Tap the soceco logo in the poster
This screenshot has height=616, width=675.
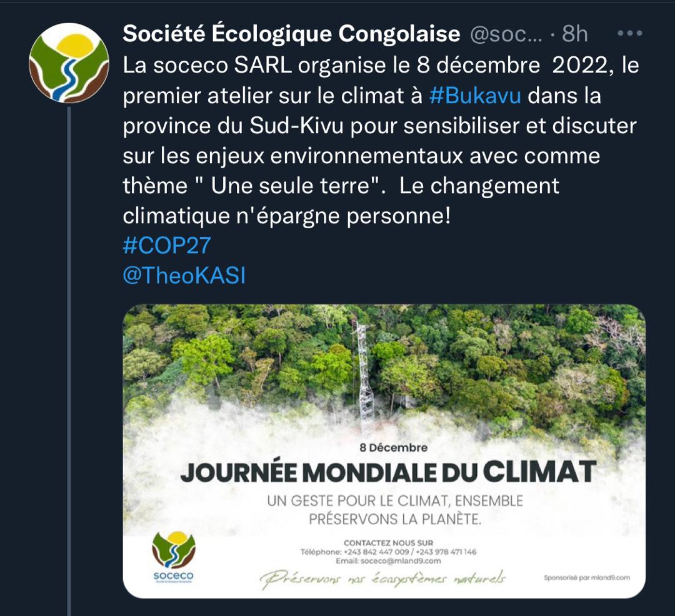pos(174,557)
